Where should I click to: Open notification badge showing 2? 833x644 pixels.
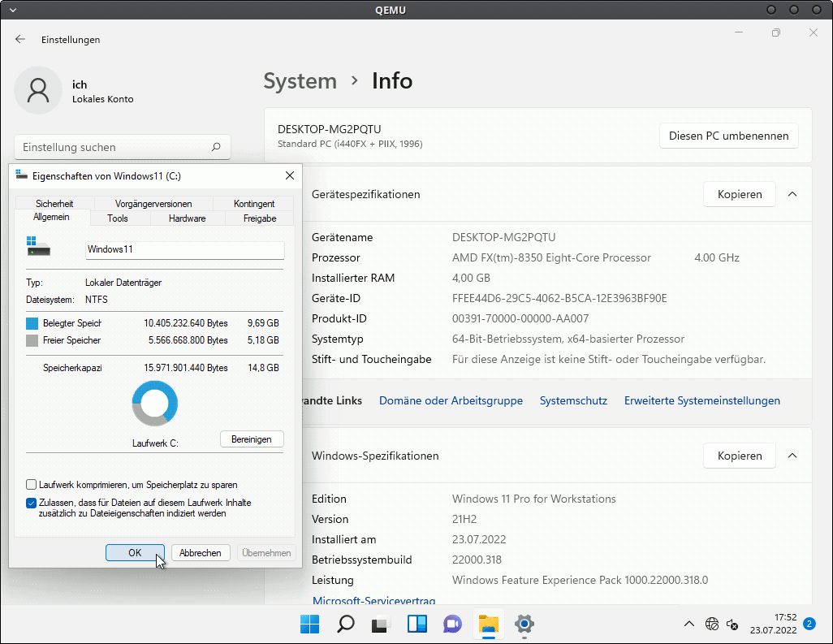tap(809, 624)
